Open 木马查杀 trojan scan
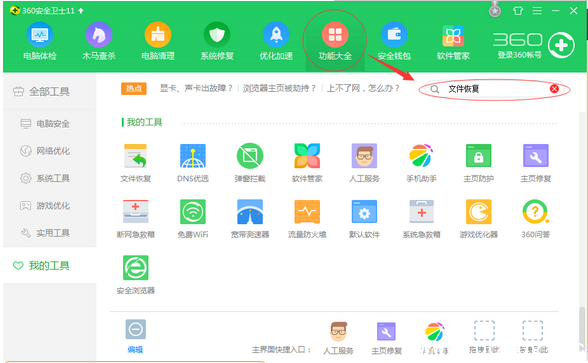 pyautogui.click(x=99, y=41)
